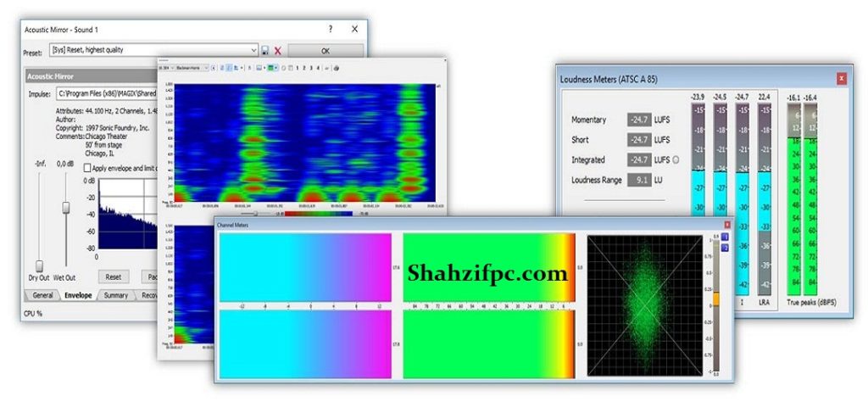This screenshot has width=868, height=402.
Task: Click the Reset button below envelope graph
Action: point(113,276)
